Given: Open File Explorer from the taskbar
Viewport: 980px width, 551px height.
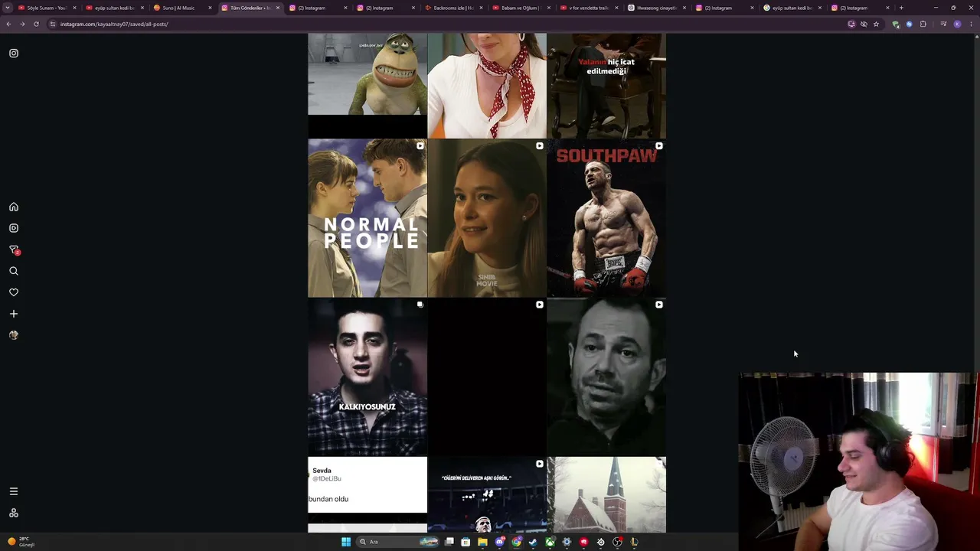Looking at the screenshot, I should (x=482, y=542).
